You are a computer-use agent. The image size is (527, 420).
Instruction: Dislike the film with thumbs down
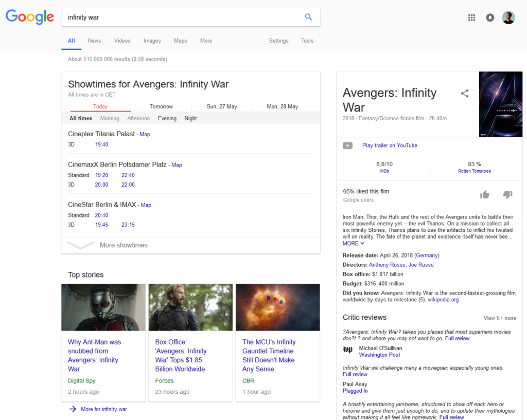tap(507, 195)
